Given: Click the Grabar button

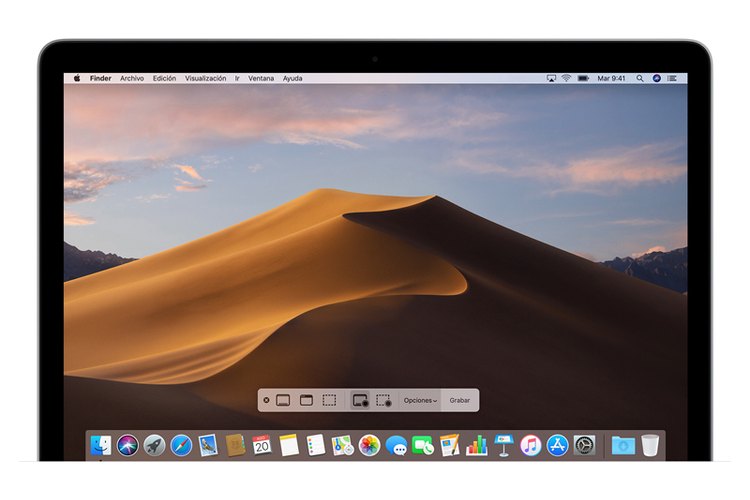Looking at the screenshot, I should click(460, 400).
